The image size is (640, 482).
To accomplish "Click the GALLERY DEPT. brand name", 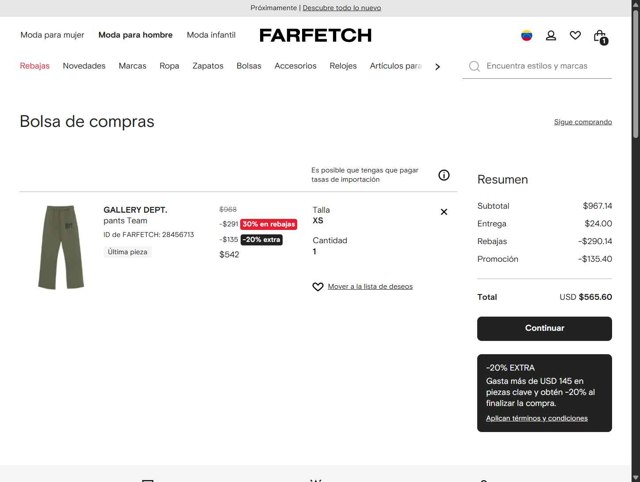I will (135, 210).
